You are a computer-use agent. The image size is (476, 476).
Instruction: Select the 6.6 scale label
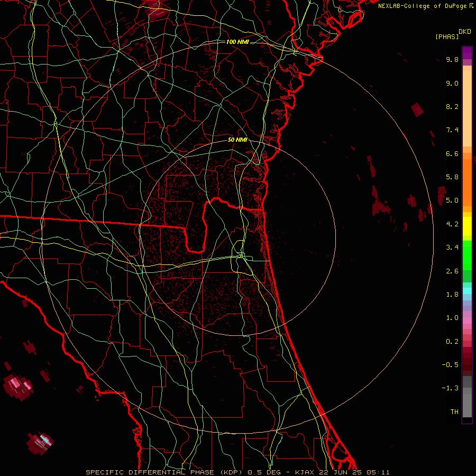click(452, 153)
